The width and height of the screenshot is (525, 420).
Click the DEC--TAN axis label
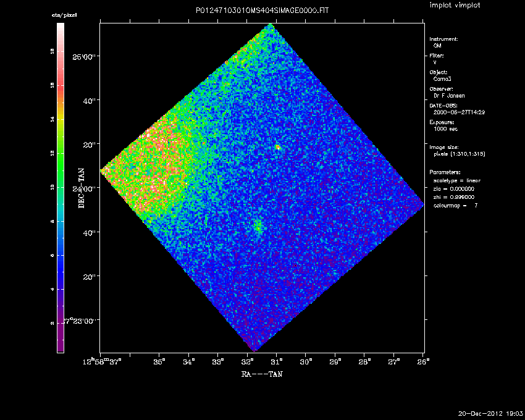(x=82, y=188)
